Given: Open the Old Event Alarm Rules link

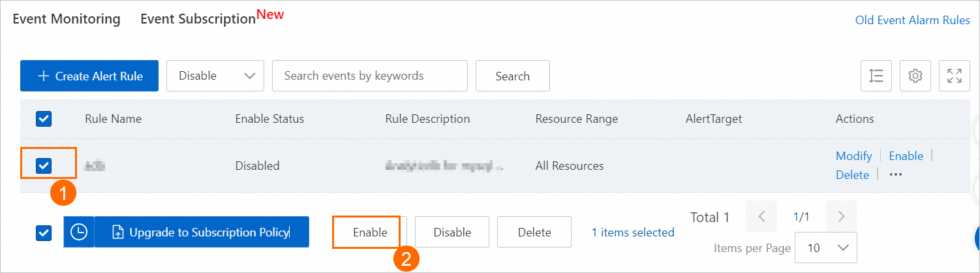Looking at the screenshot, I should coord(912,20).
